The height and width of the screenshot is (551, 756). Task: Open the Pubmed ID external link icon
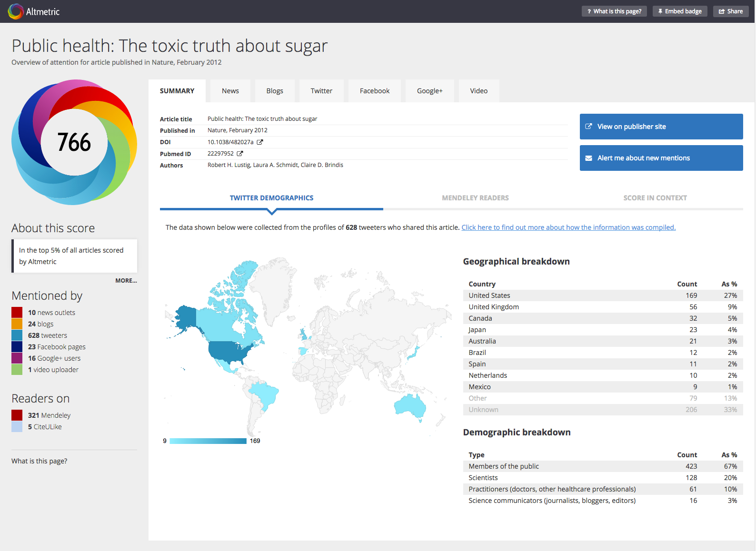tap(240, 153)
